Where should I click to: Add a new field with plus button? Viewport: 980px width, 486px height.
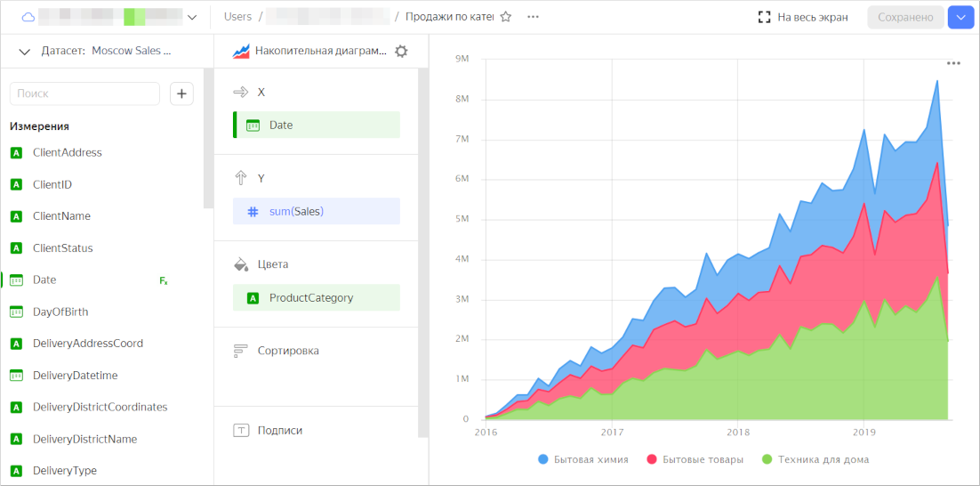181,93
